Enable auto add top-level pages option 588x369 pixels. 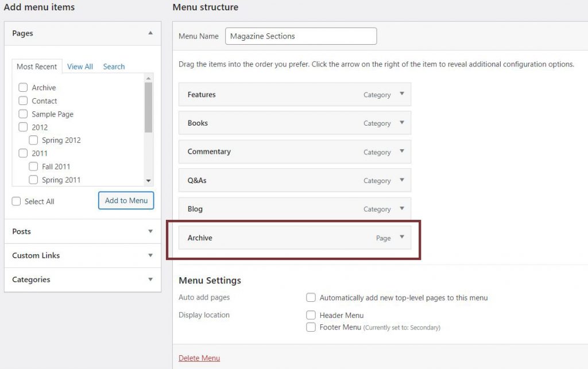[x=311, y=298]
